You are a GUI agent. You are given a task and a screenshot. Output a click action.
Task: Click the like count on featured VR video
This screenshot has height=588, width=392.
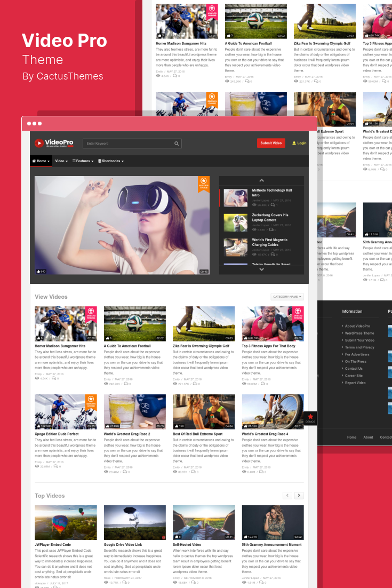pos(41,272)
